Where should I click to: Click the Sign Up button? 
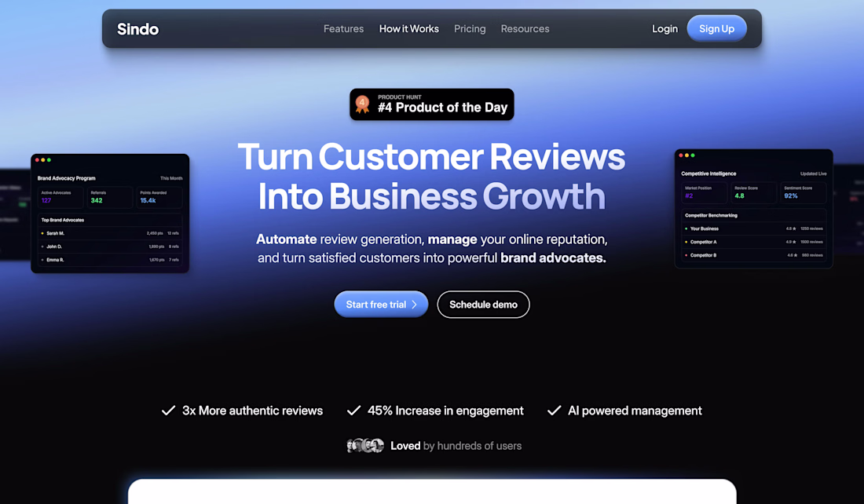click(716, 28)
